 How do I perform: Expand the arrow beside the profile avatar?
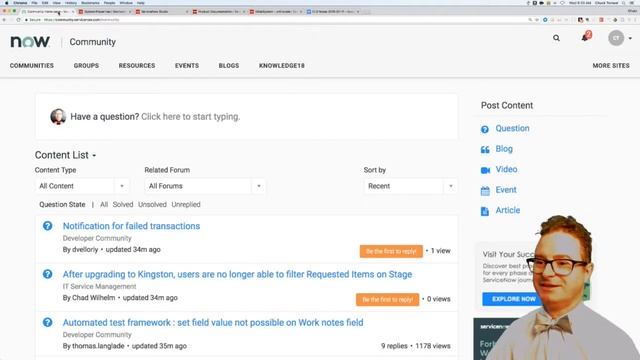click(x=630, y=38)
